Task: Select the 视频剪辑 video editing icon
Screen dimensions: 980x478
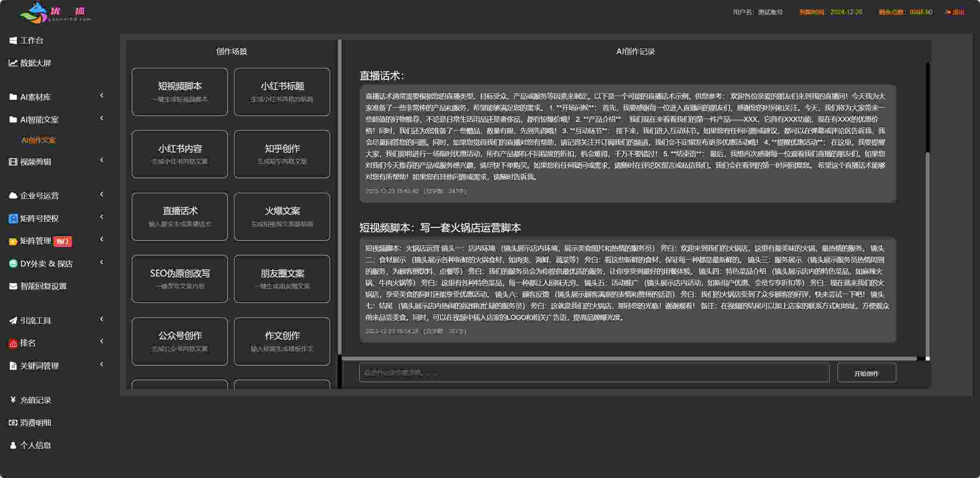Action: click(13, 162)
